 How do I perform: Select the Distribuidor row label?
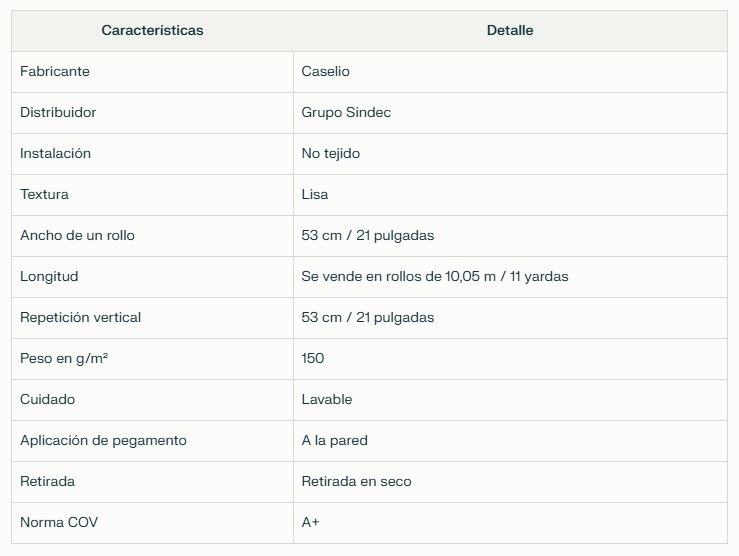point(58,113)
